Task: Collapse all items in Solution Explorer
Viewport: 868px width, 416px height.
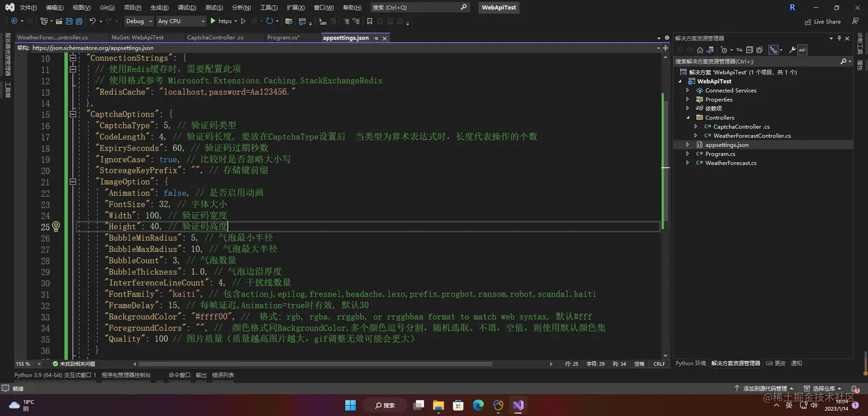Action: tap(749, 50)
